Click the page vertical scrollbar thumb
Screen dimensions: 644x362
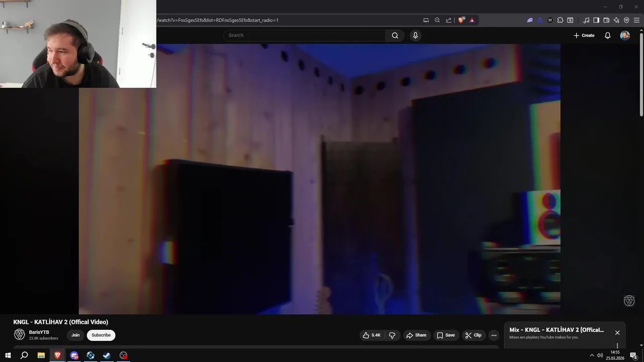(x=641, y=74)
